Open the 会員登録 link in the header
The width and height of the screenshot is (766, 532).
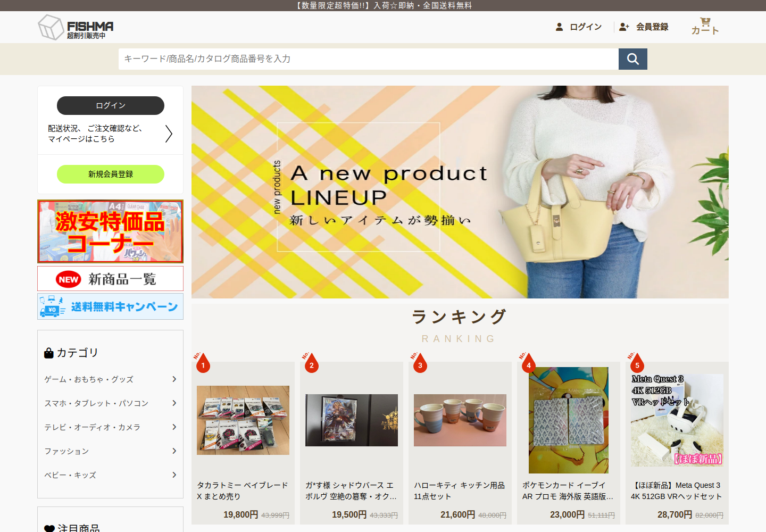652,27
